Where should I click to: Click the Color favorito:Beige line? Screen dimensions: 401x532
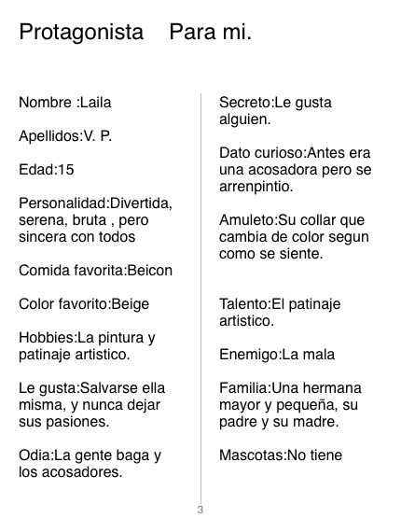point(84,304)
